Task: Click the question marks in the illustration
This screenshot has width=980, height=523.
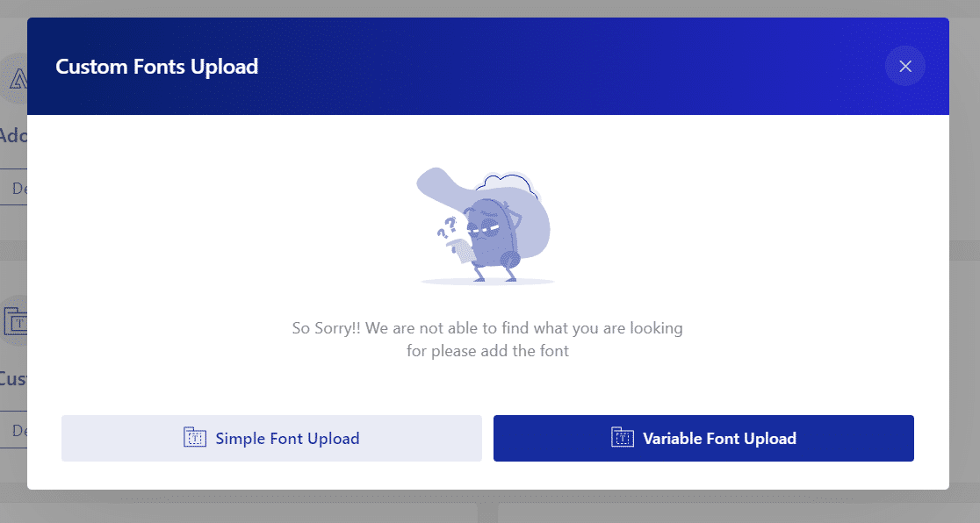Action: (447, 229)
